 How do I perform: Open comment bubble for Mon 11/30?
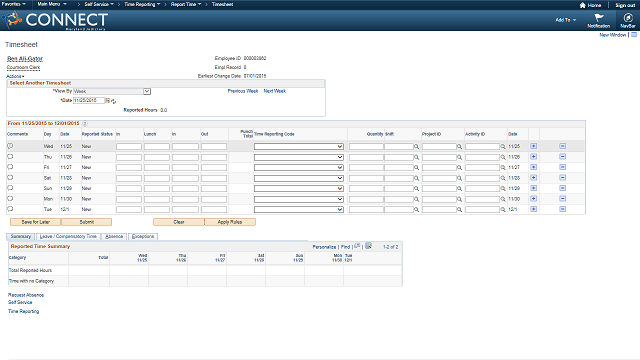pyautogui.click(x=10, y=199)
